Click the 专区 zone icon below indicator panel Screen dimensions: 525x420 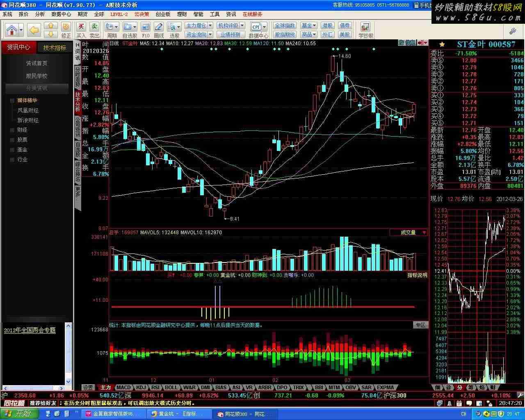coord(420,325)
